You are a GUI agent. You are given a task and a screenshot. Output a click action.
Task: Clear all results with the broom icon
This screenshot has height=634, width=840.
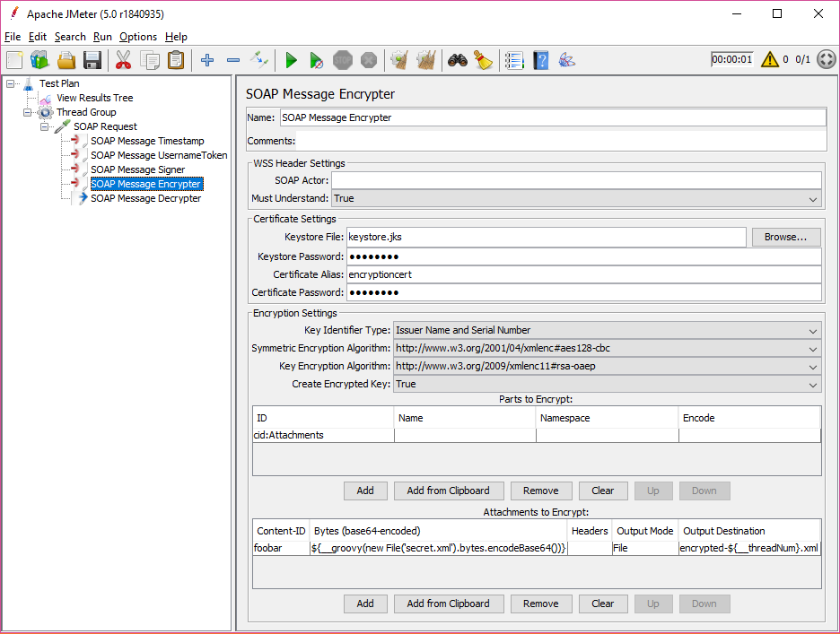click(x=484, y=60)
